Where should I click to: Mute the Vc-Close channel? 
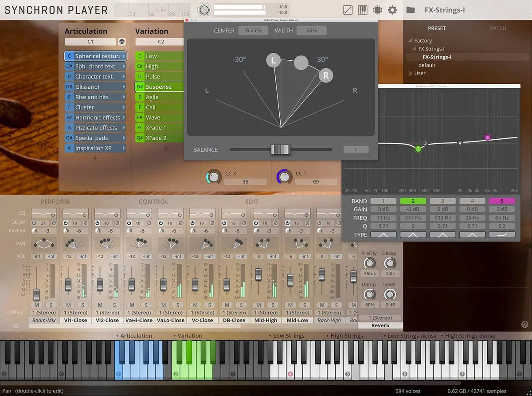click(196, 305)
